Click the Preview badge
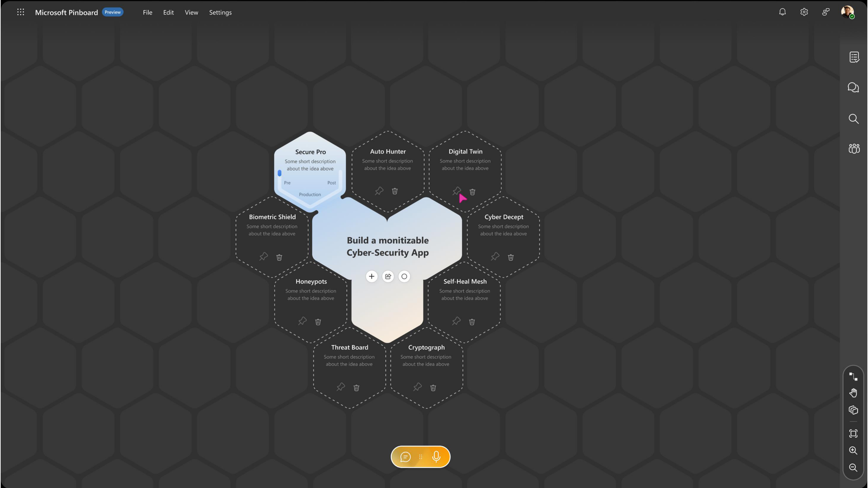Image resolution: width=868 pixels, height=488 pixels. coord(113,12)
